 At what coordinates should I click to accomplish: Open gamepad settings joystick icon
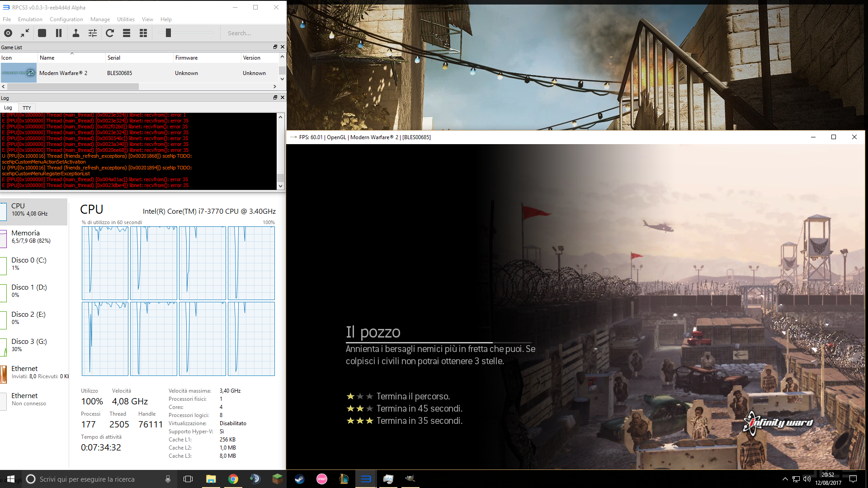click(x=76, y=33)
